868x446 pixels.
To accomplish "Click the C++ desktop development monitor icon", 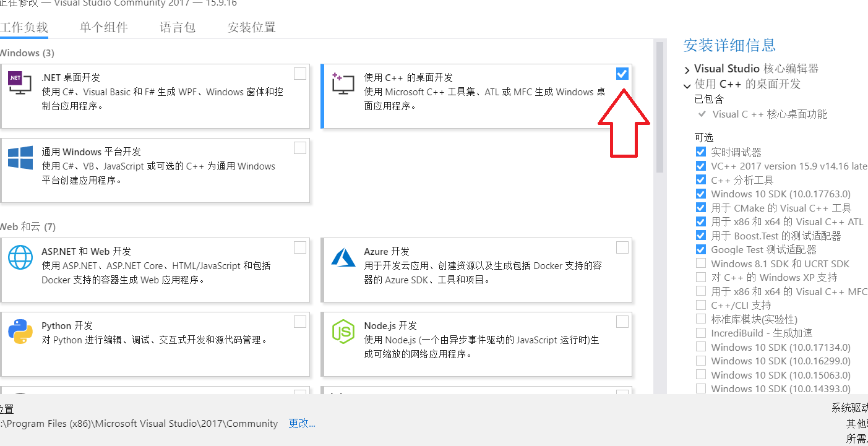I will click(x=343, y=84).
